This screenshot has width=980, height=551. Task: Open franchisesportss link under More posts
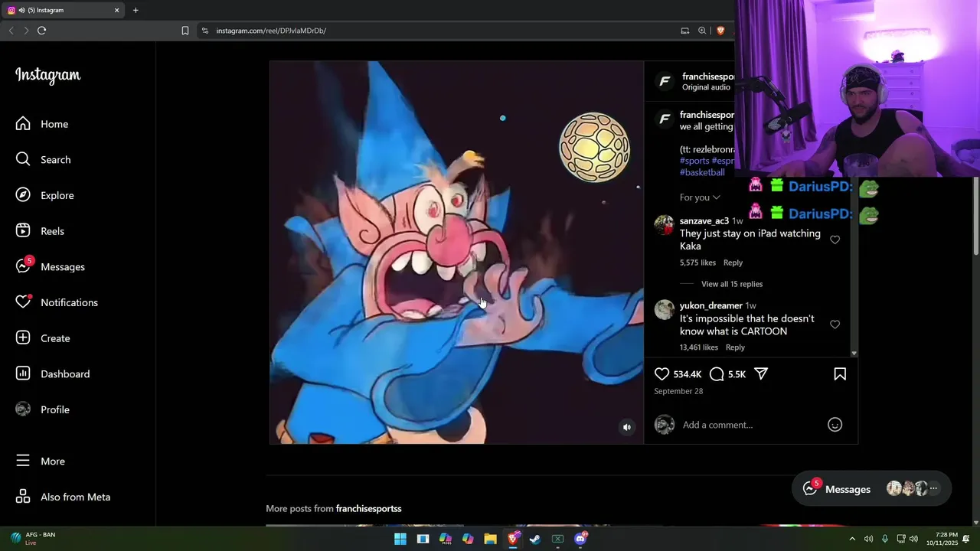[368, 509]
